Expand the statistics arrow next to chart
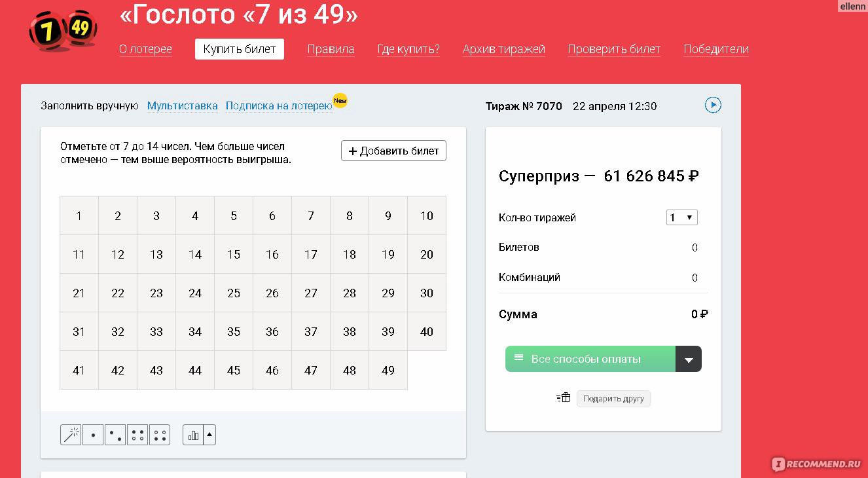This screenshot has height=478, width=868. click(x=209, y=435)
